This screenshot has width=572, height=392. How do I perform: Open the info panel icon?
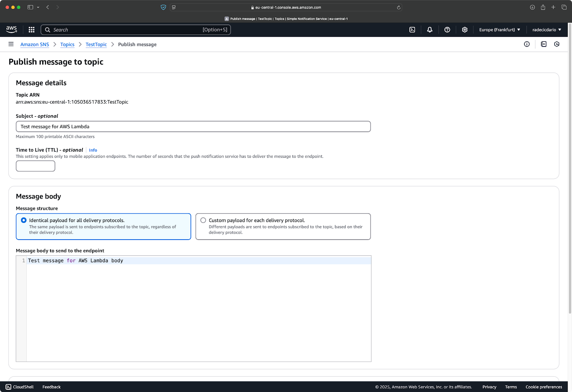point(527,44)
